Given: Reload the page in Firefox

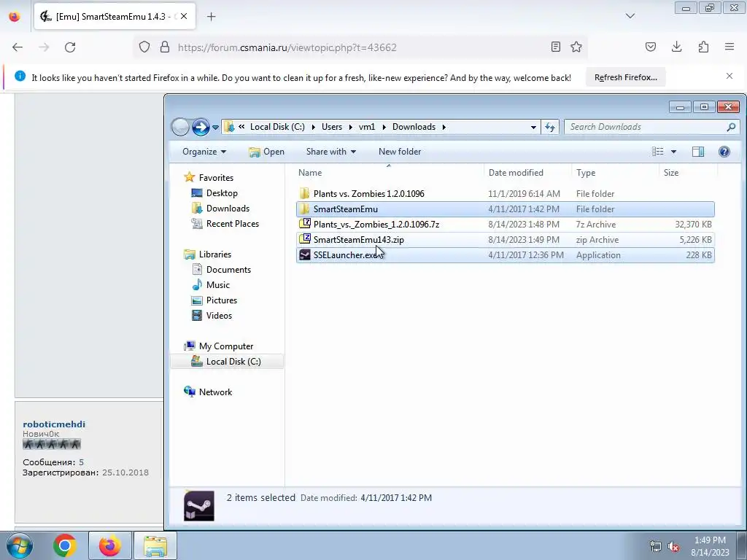Looking at the screenshot, I should click(x=70, y=47).
